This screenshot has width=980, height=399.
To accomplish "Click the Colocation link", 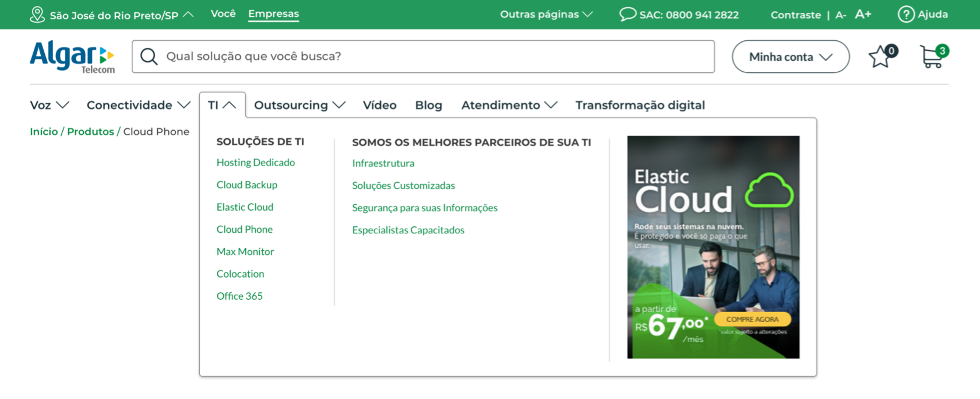I will click(241, 274).
